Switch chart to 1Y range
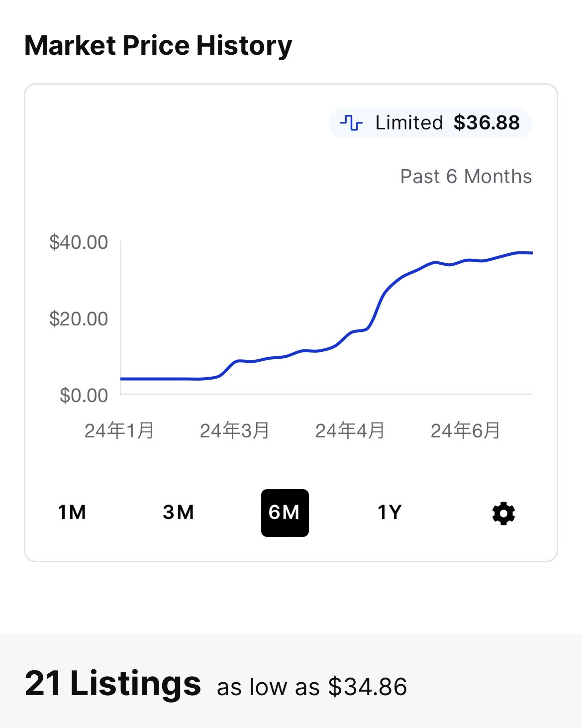The height and width of the screenshot is (728, 582). [x=389, y=513]
